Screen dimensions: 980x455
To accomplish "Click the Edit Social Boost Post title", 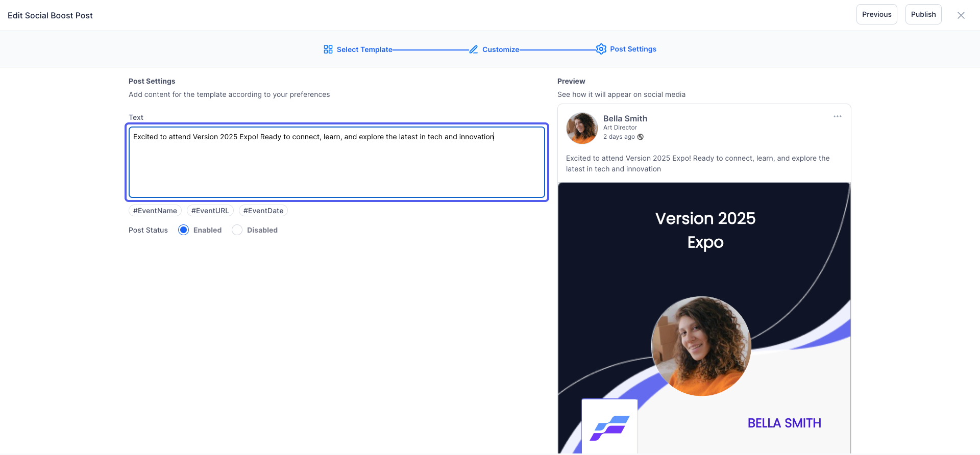I will 50,15.
